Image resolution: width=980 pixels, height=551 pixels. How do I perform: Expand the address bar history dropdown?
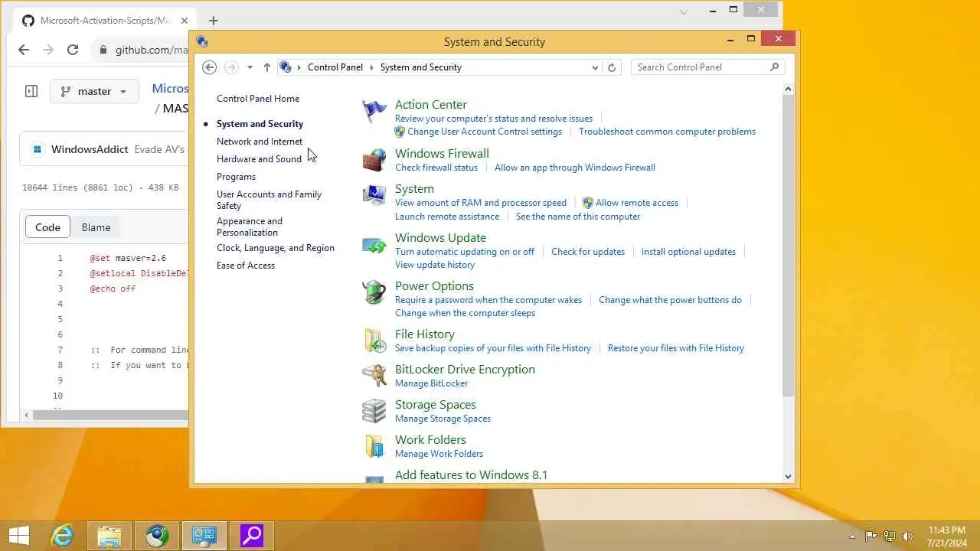pos(595,67)
